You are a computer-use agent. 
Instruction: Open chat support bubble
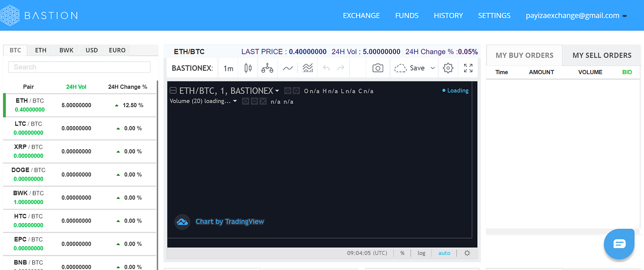point(620,244)
